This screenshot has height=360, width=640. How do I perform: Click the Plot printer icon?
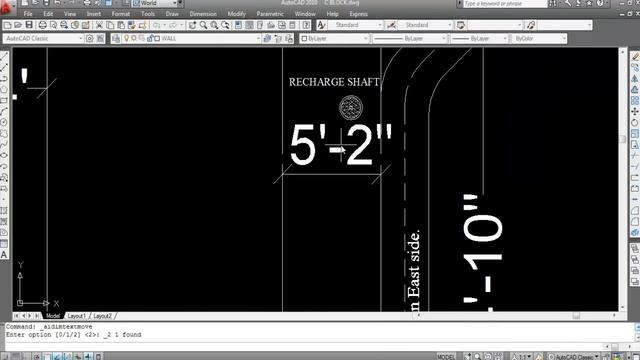(x=42, y=25)
